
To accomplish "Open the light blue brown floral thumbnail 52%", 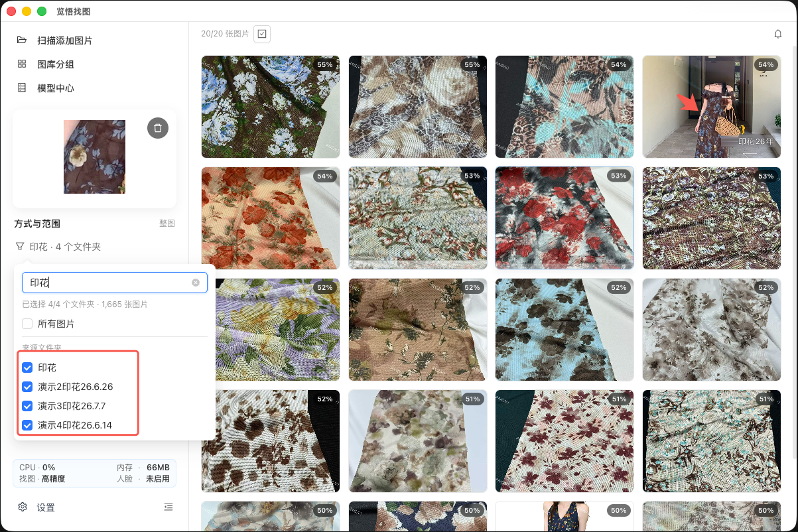I will click(565, 330).
